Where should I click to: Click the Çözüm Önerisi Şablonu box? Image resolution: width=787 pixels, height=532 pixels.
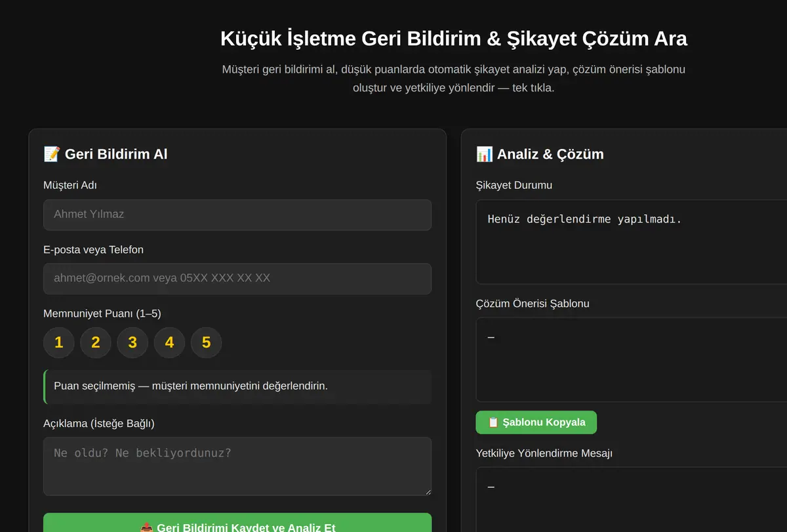pos(632,359)
